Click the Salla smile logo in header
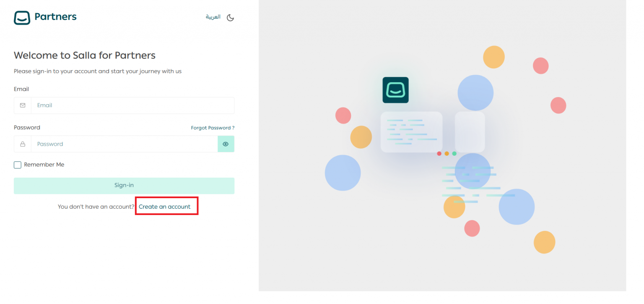 click(22, 18)
